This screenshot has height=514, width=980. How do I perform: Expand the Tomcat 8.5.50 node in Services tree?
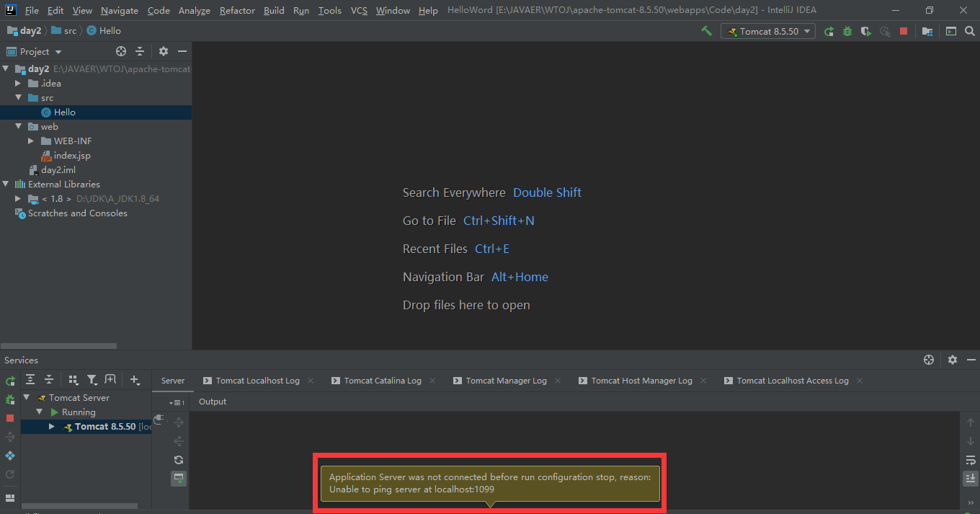point(52,427)
